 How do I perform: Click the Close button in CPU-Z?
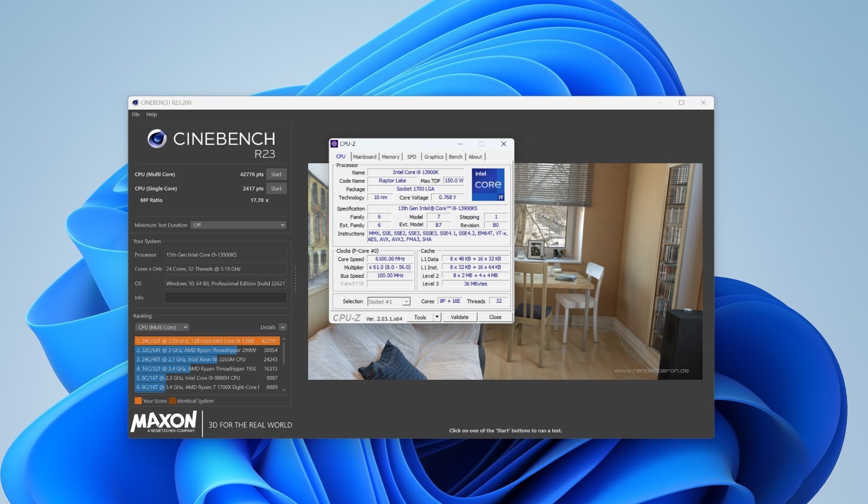[495, 317]
